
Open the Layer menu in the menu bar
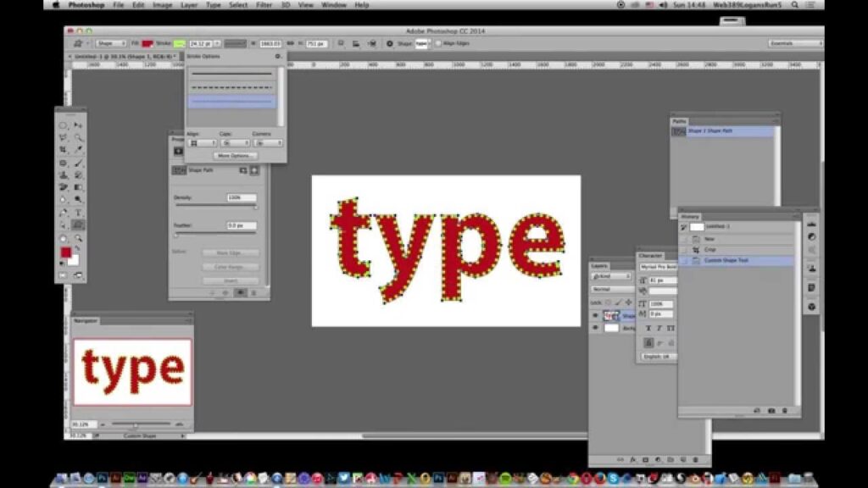pos(189,5)
